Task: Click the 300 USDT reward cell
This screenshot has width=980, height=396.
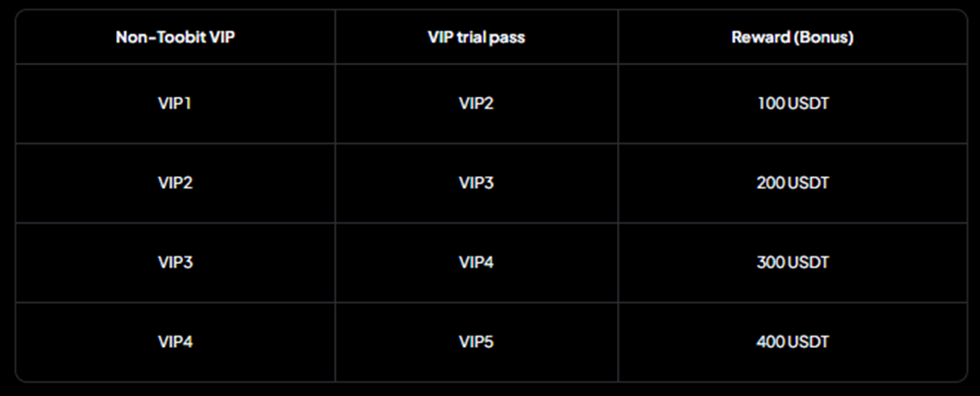Action: (x=792, y=262)
